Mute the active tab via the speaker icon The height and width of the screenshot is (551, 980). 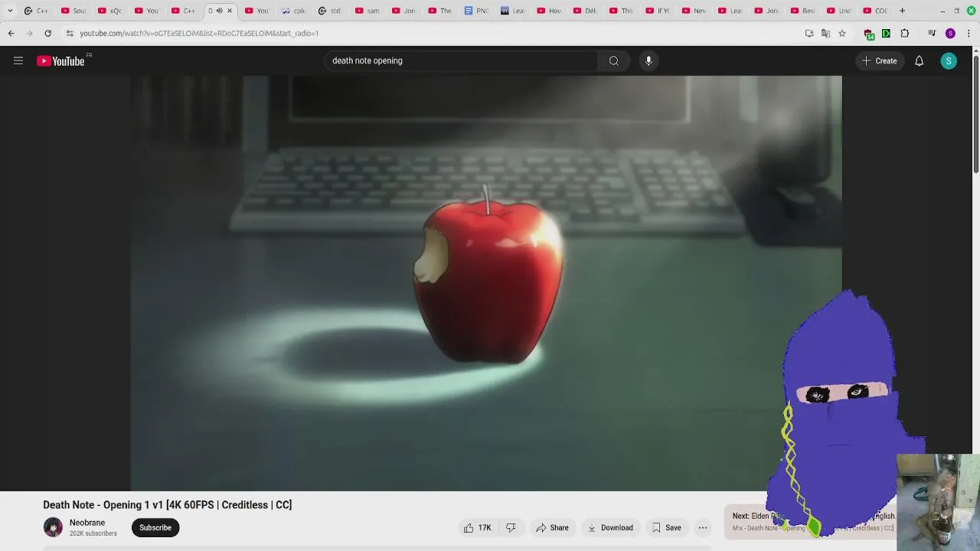pyautogui.click(x=219, y=11)
